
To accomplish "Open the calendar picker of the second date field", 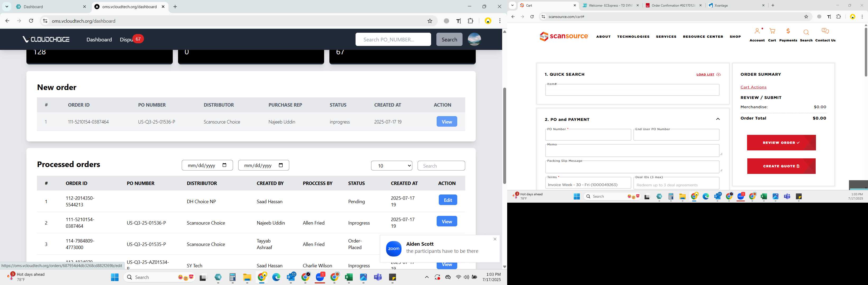I will [281, 165].
